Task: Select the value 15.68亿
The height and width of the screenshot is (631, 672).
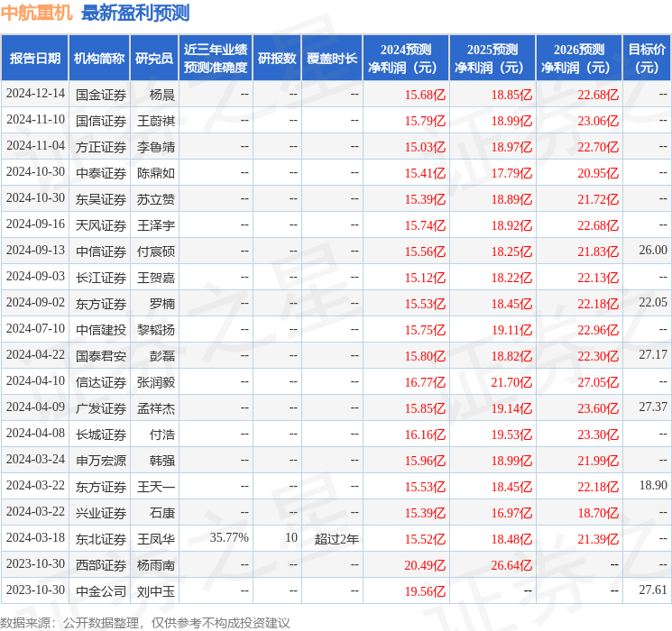Action: coord(425,95)
